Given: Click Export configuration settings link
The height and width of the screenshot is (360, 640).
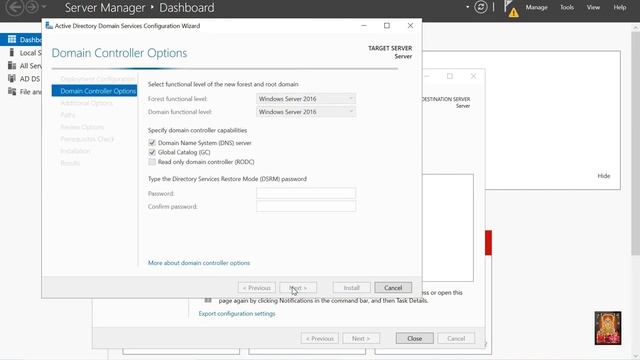Looking at the screenshot, I should tap(237, 313).
